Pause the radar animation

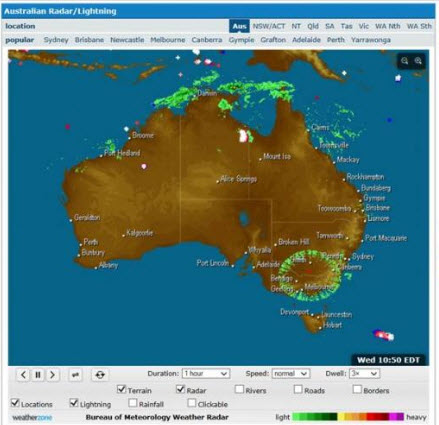click(38, 375)
